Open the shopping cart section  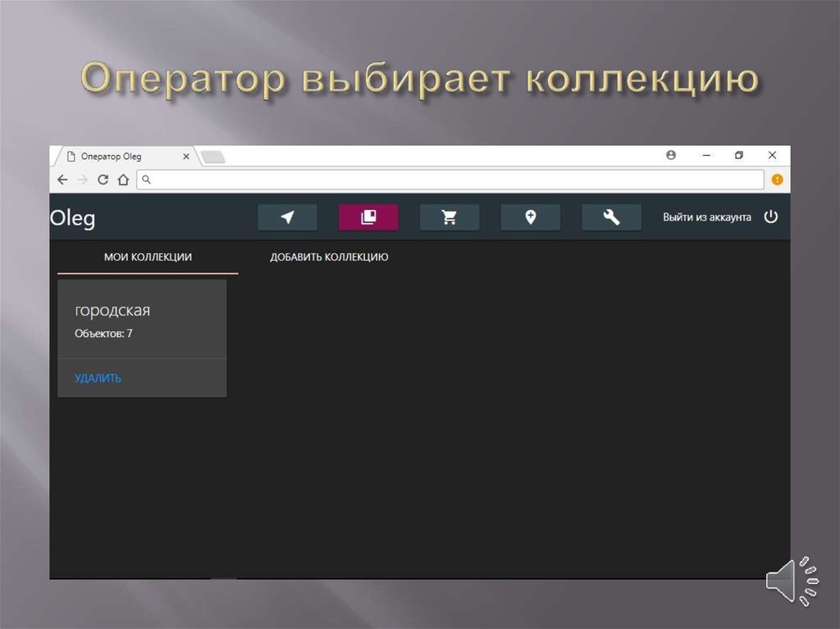pyautogui.click(x=450, y=217)
